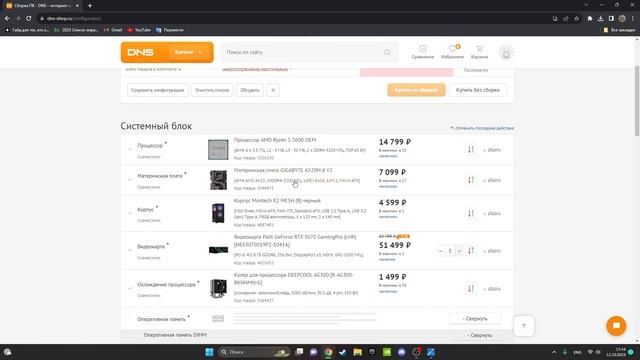This screenshot has width=640, height=360.
Task: Remove the Корпус item (убрать)
Action: pyautogui.click(x=492, y=213)
